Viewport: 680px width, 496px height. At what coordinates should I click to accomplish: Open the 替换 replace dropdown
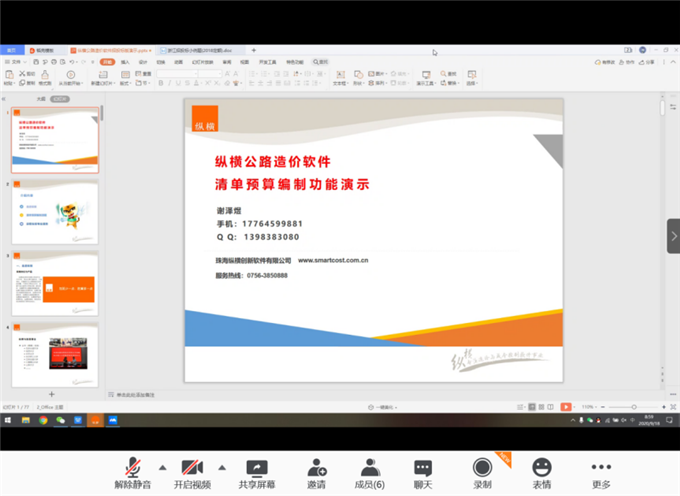coord(450,83)
